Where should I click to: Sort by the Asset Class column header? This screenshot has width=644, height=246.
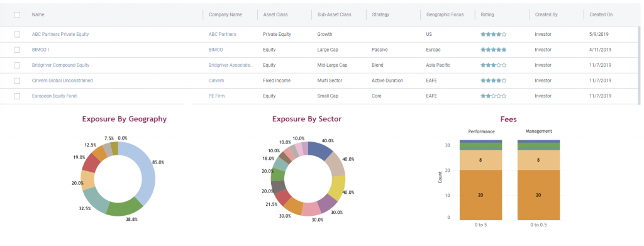coord(275,14)
